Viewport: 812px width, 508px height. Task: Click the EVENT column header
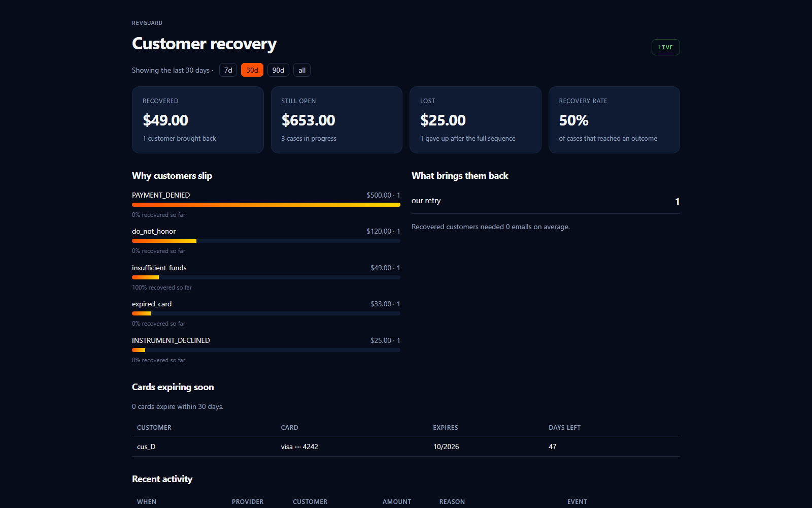(577, 502)
